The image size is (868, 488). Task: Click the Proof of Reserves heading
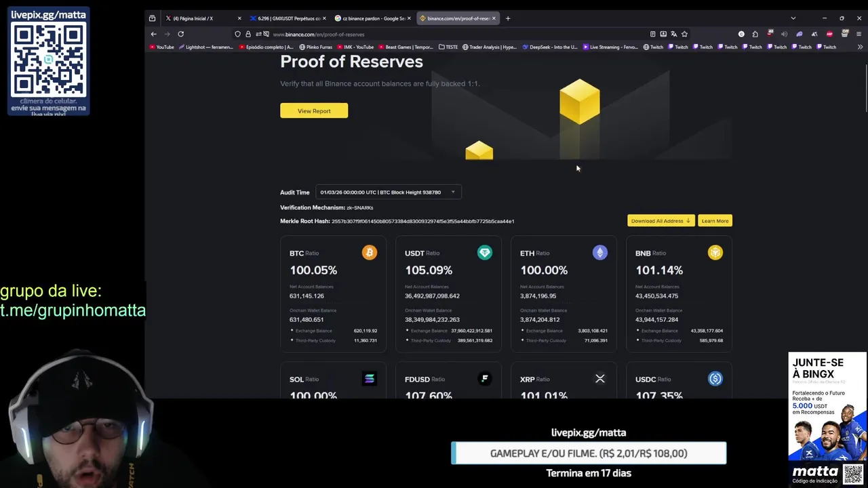tap(351, 62)
